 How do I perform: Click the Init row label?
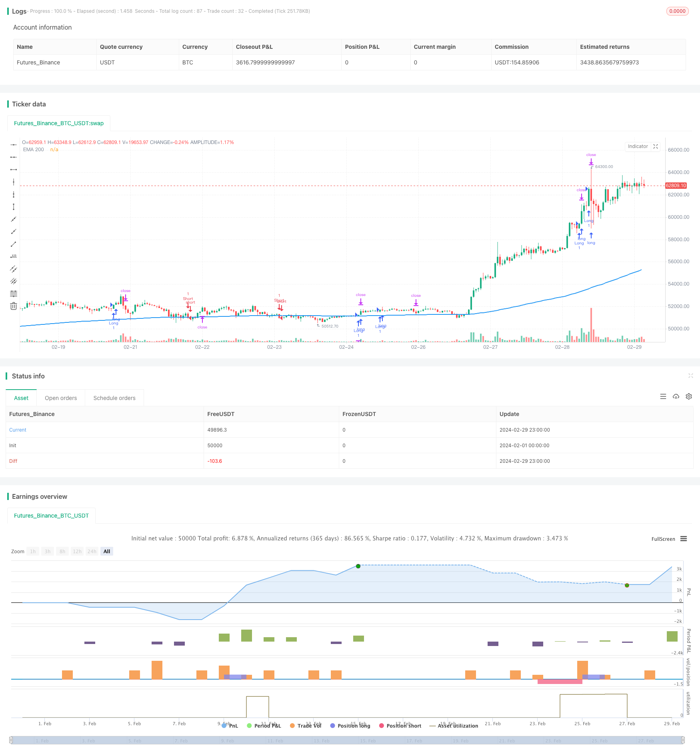coord(13,445)
